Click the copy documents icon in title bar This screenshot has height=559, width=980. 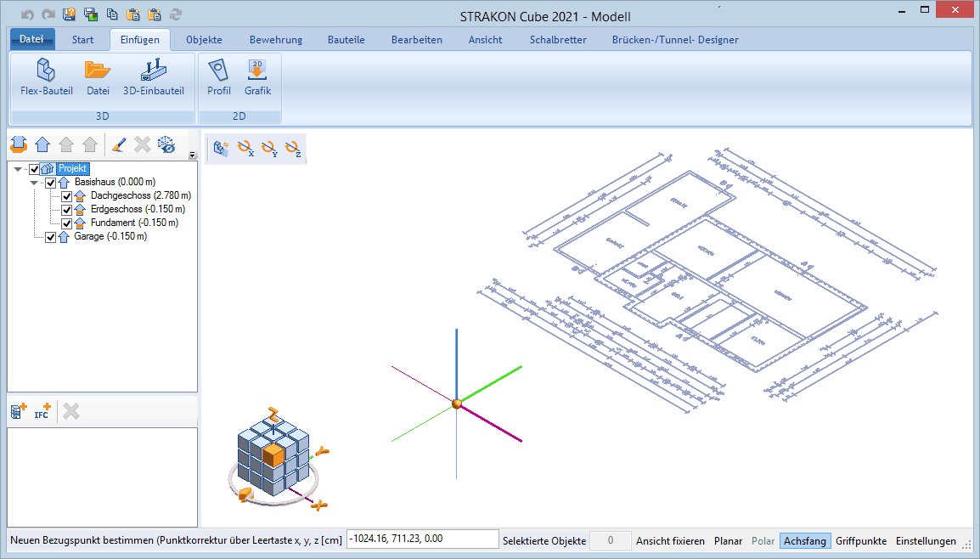click(112, 14)
